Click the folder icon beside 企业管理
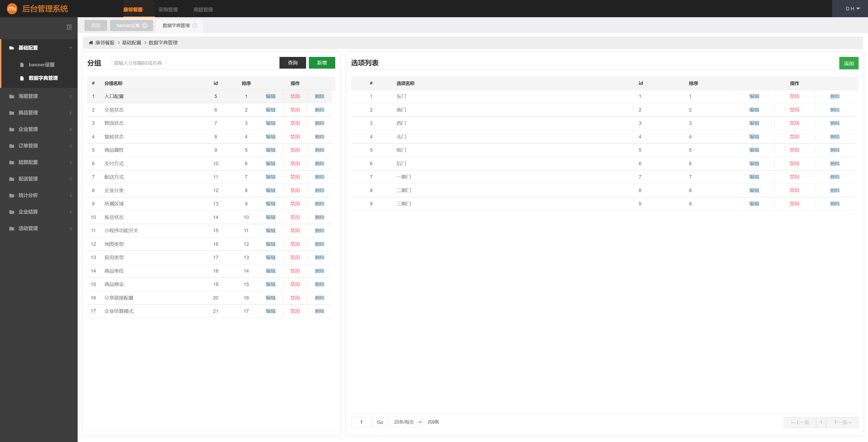 click(11, 129)
